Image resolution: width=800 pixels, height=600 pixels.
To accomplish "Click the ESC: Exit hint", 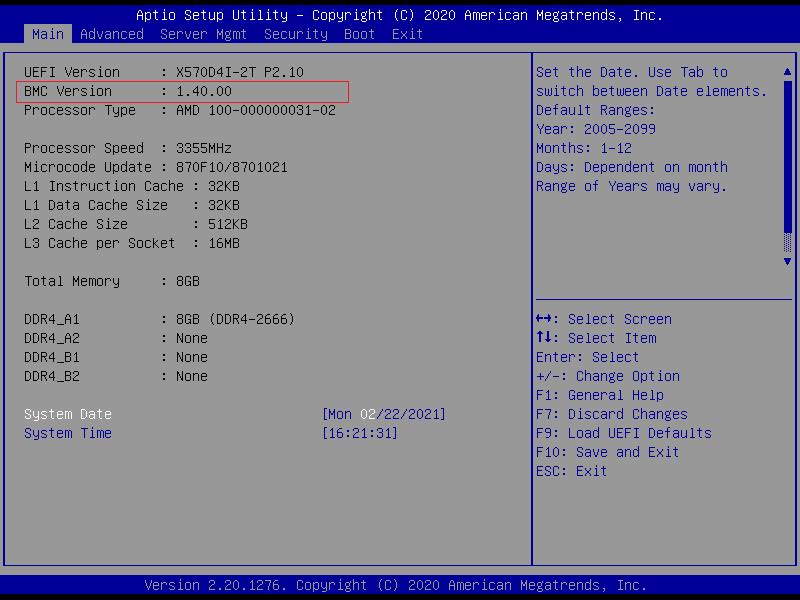I will coord(571,471).
